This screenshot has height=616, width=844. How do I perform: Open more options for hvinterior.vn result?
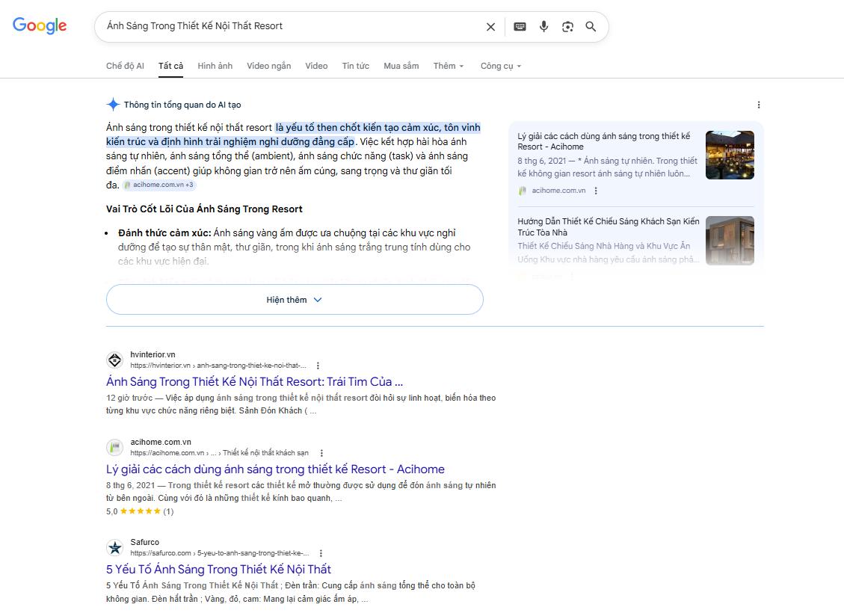click(x=318, y=366)
